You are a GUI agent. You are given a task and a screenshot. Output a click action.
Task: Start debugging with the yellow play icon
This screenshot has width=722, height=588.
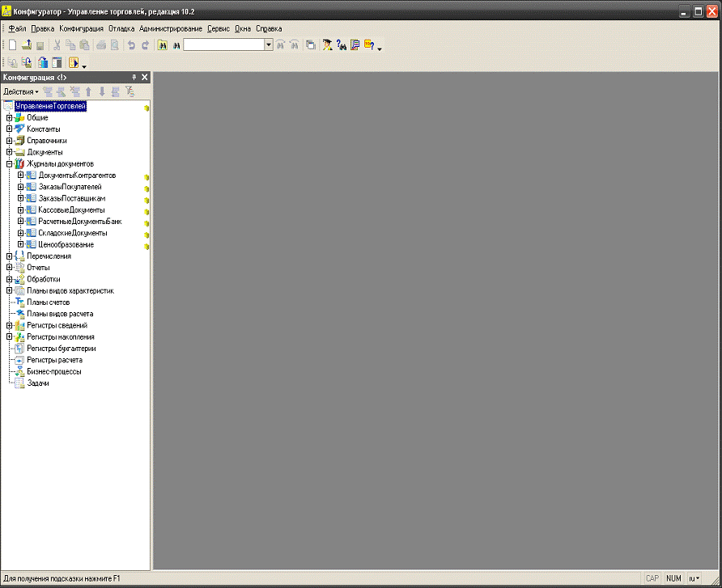74,62
